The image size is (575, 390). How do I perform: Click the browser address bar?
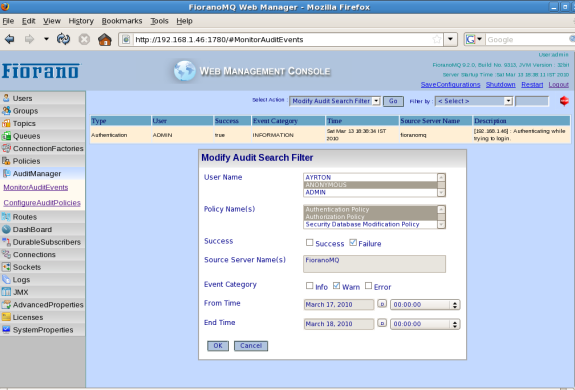pos(282,40)
